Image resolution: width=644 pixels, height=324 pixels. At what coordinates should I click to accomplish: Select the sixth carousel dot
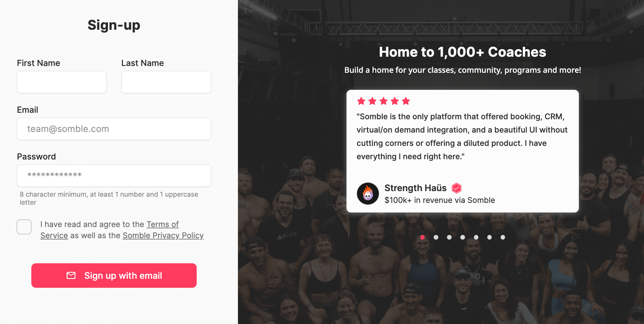tap(490, 237)
